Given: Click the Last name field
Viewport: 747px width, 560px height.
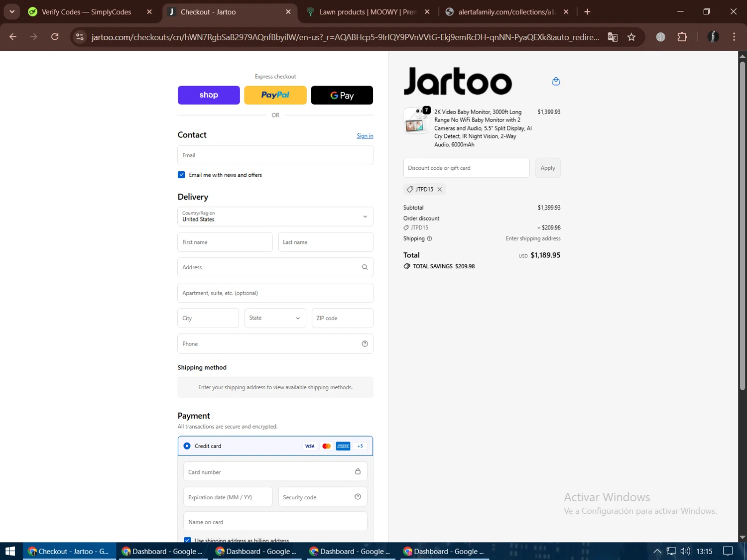Looking at the screenshot, I should pos(326,242).
